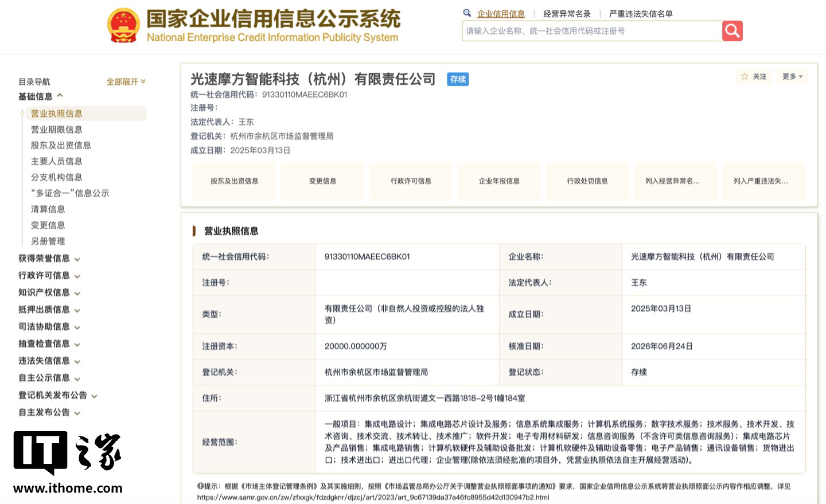The height and width of the screenshot is (504, 826).
Task: Click the 目录导航 heading
Action: [34, 81]
